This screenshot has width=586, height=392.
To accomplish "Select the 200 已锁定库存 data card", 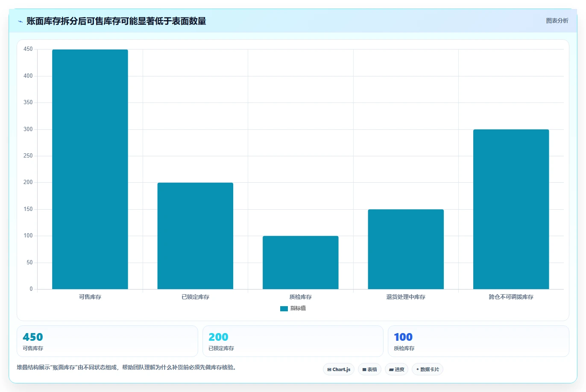I will click(x=293, y=341).
